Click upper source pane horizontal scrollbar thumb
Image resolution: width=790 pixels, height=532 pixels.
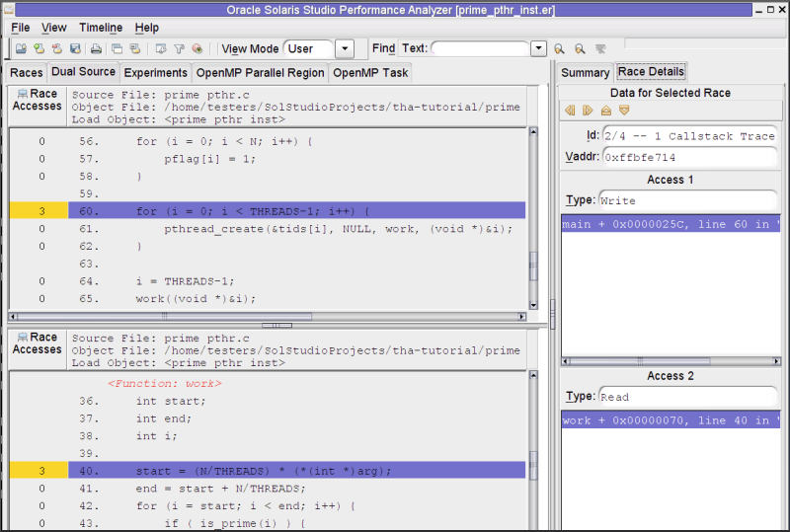pos(165,317)
